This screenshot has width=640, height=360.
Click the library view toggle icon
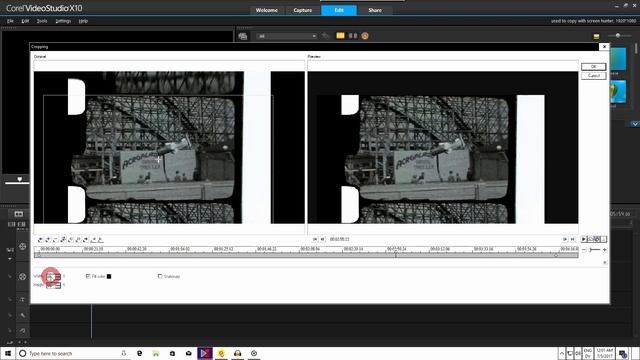pos(596,36)
